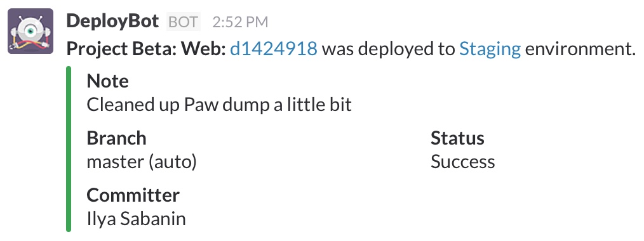Image resolution: width=644 pixels, height=241 pixels.
Task: Click the Success status value
Action: click(463, 162)
